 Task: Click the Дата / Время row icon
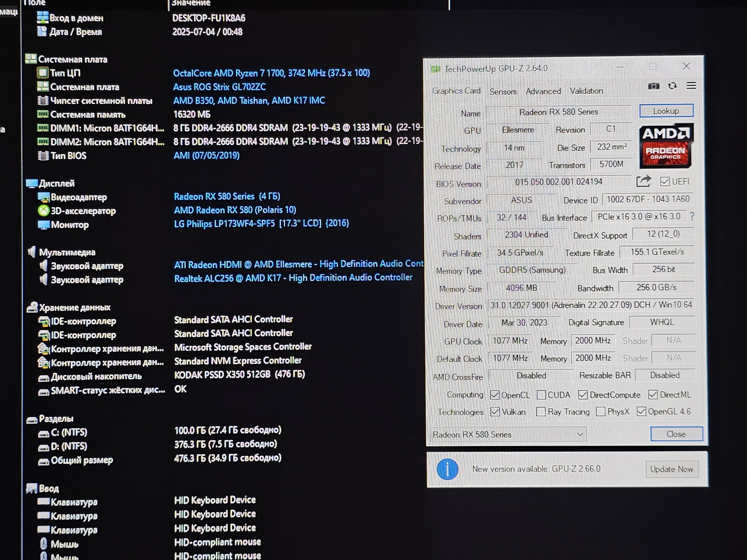click(42, 31)
